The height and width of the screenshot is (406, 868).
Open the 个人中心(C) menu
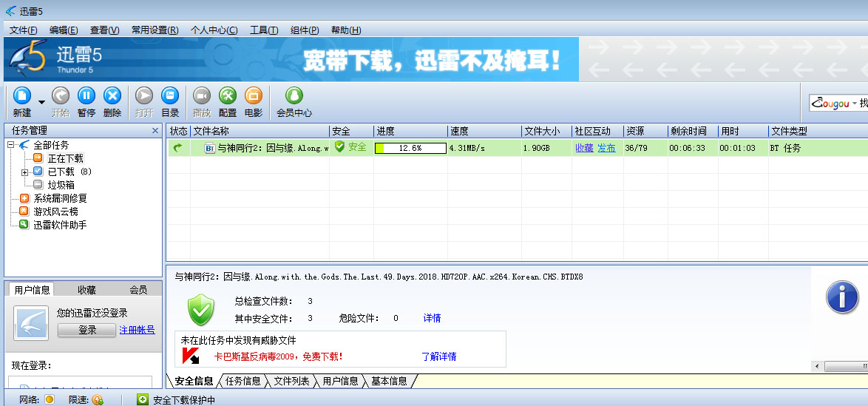click(214, 30)
